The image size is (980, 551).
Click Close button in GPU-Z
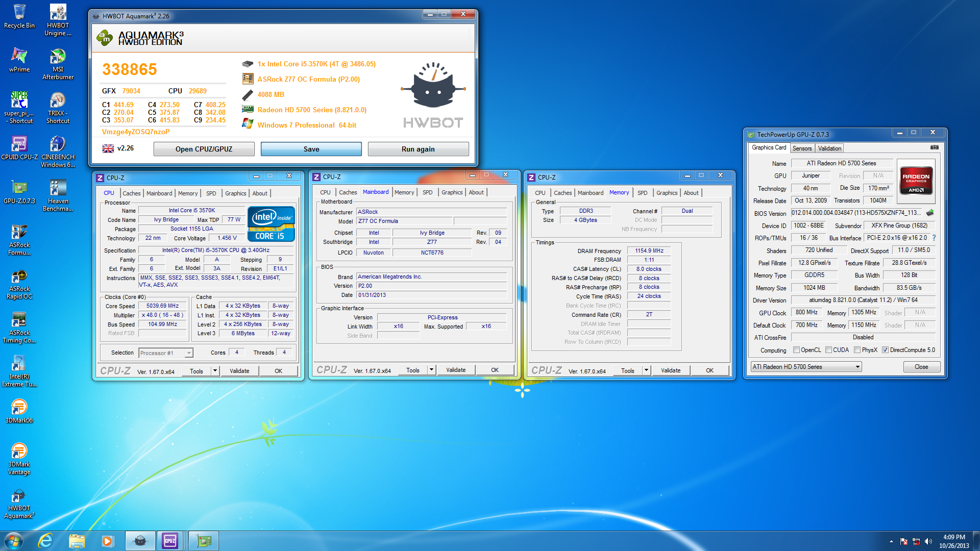921,367
